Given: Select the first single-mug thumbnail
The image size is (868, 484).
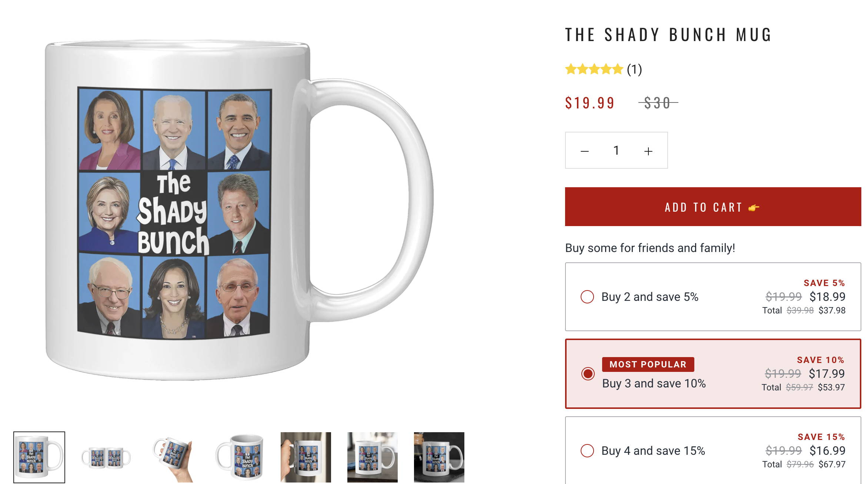Looking at the screenshot, I should tap(39, 457).
